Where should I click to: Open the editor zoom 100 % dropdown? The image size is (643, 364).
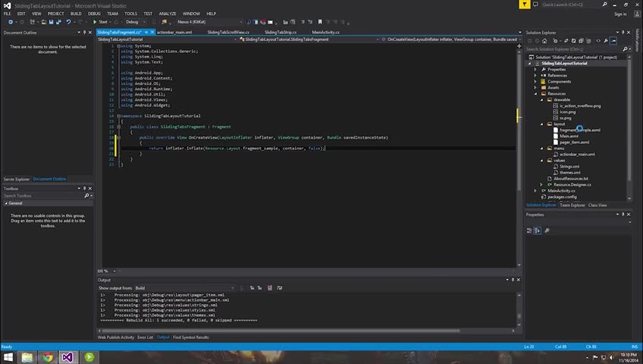pos(107,271)
